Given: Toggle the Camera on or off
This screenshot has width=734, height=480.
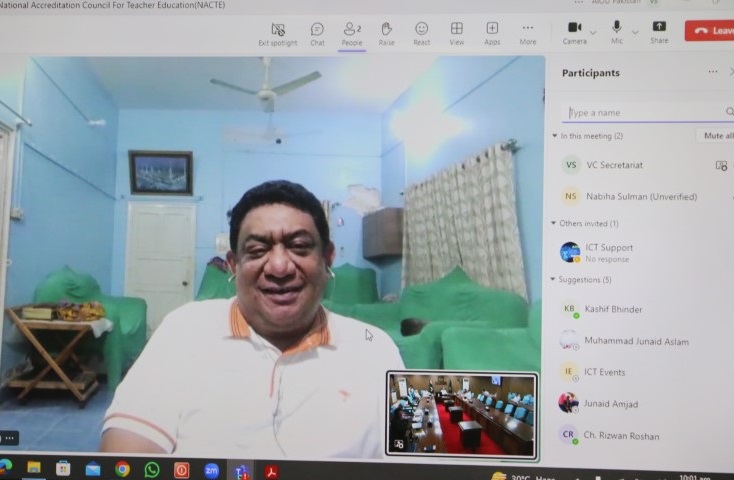Looking at the screenshot, I should [574, 33].
